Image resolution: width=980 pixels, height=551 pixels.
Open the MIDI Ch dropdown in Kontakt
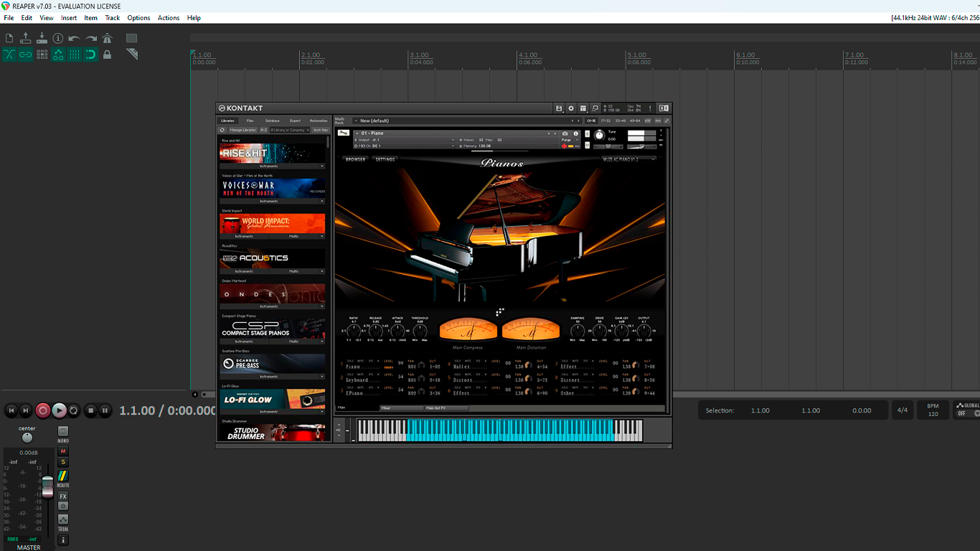[x=405, y=146]
